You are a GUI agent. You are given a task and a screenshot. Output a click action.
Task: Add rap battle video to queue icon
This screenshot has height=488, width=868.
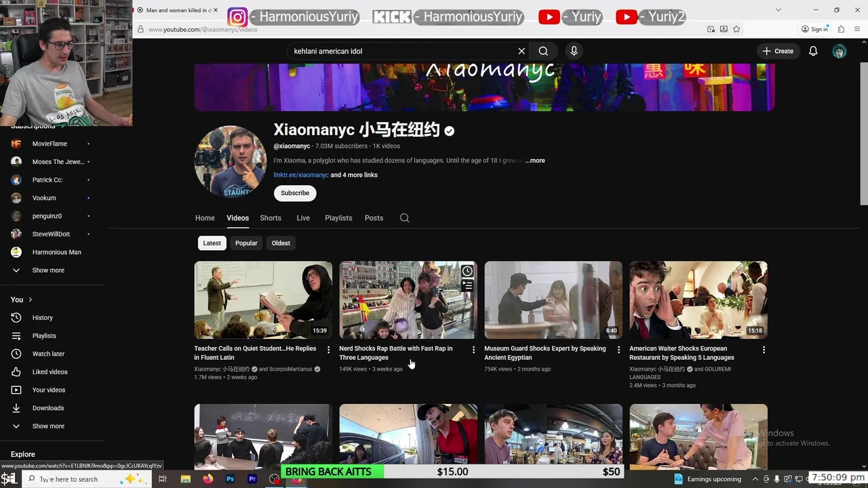click(x=467, y=286)
